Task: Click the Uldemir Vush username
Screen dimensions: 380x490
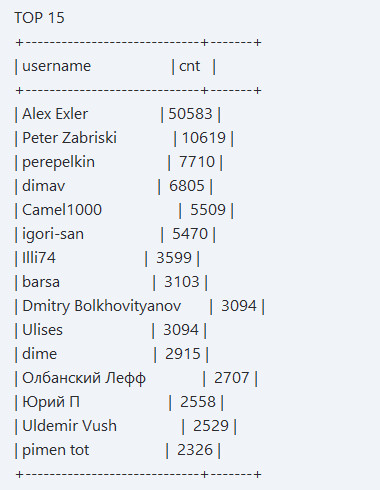Action: pos(69,426)
